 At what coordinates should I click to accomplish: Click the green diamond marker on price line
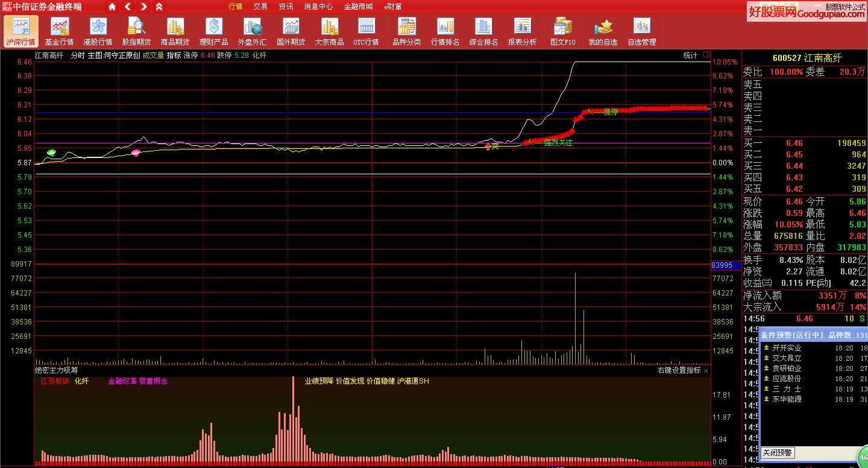pyautogui.click(x=51, y=153)
